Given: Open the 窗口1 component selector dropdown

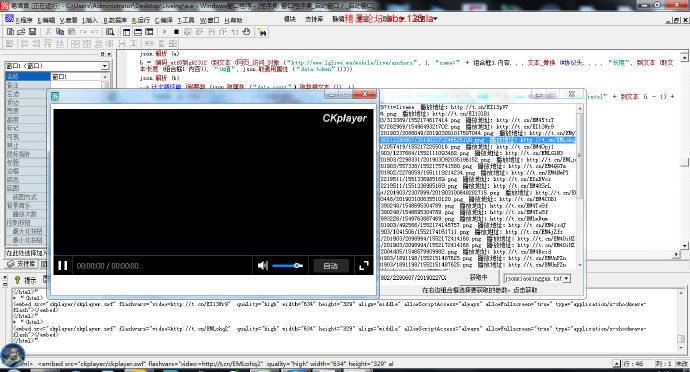Looking at the screenshot, I should pos(105,66).
